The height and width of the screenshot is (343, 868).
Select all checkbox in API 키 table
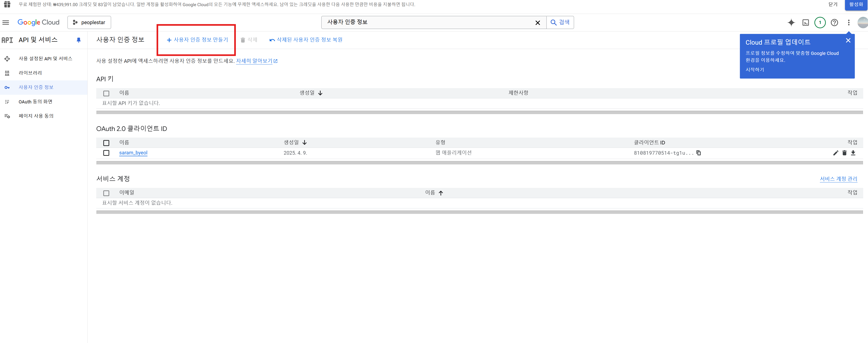click(x=106, y=93)
